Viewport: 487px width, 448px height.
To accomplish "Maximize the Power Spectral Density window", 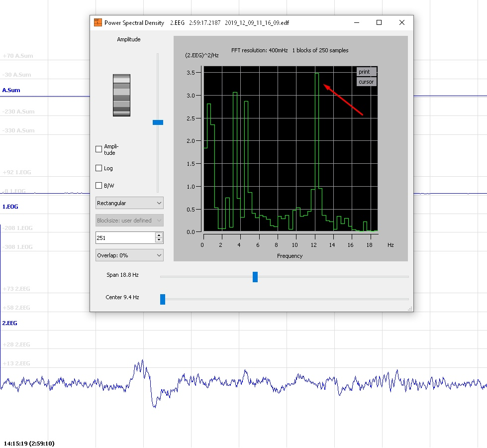I will click(379, 22).
